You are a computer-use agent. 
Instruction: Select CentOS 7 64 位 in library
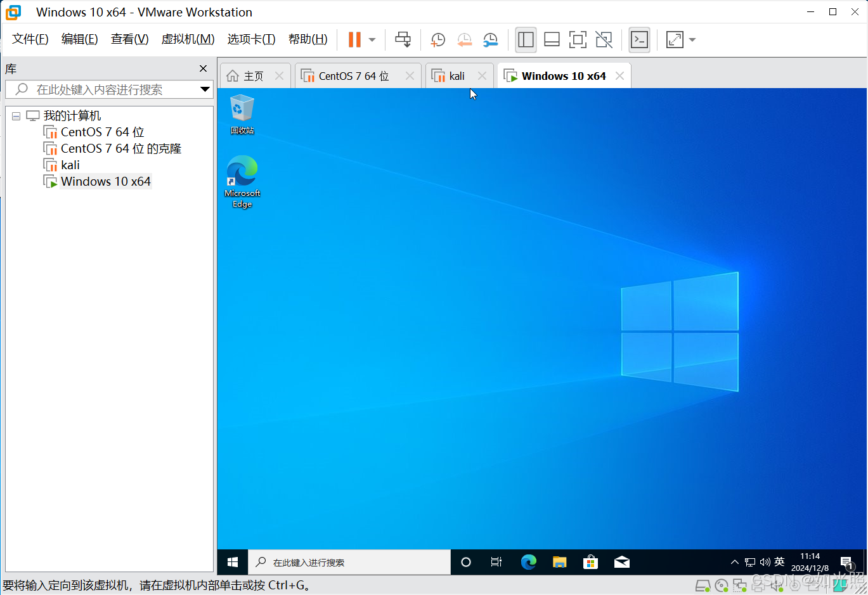[103, 132]
